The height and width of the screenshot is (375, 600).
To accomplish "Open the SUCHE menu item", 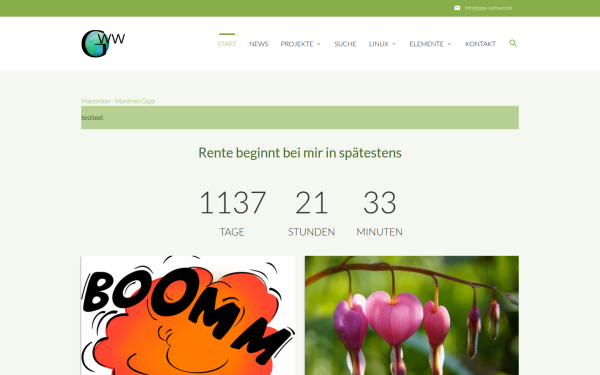I will tap(345, 44).
